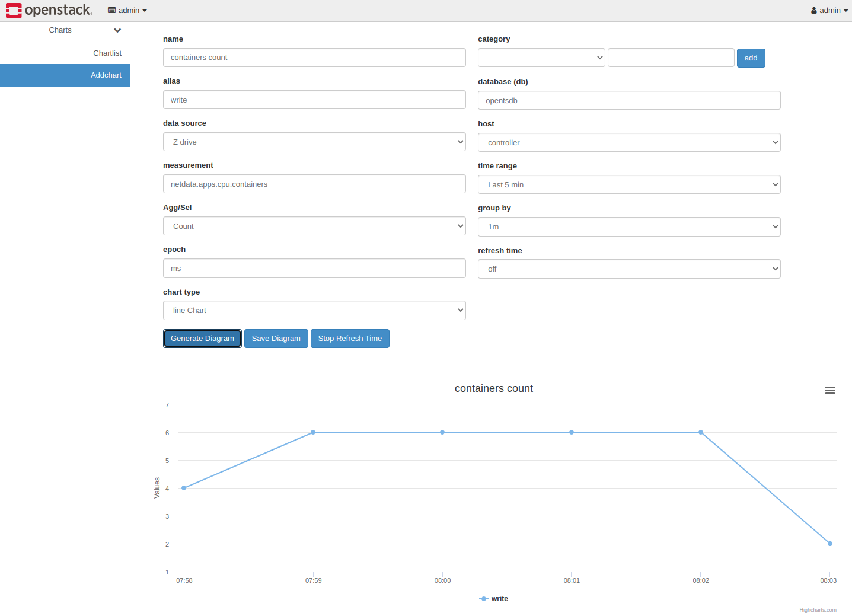Open the admin user account menu

coord(829,11)
